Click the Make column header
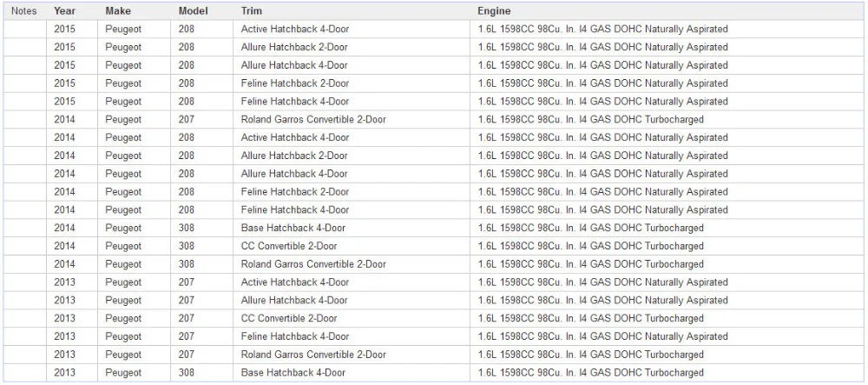The image size is (868, 385). 118,11
